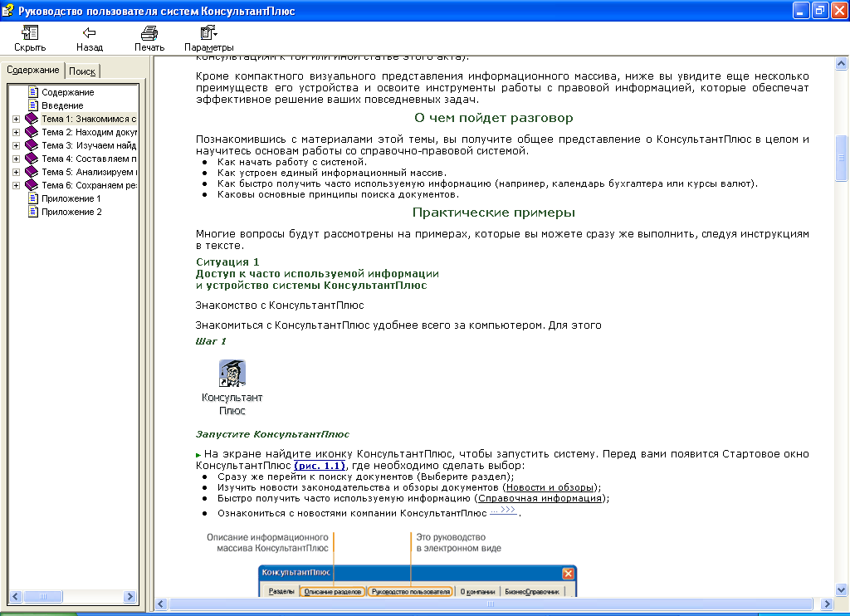Click the purple book icon of Тема 6
This screenshot has width=850, height=616.
coord(32,185)
